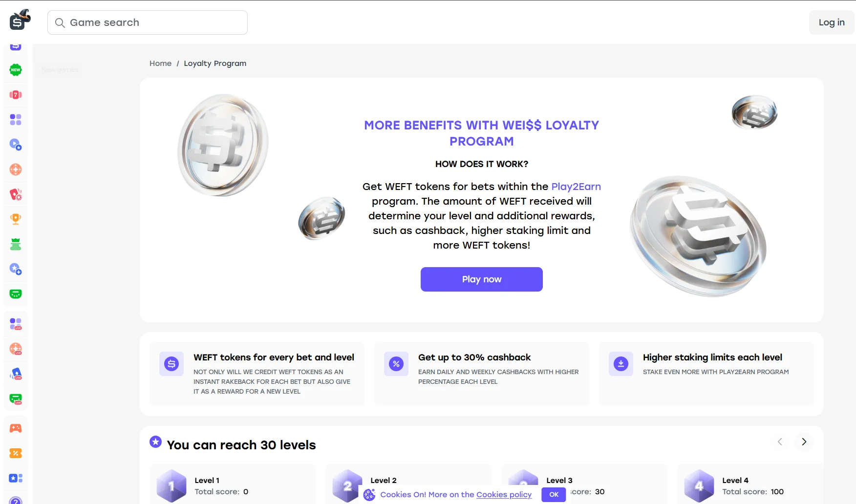
Task: Accept cookies with the OK button
Action: [554, 495]
